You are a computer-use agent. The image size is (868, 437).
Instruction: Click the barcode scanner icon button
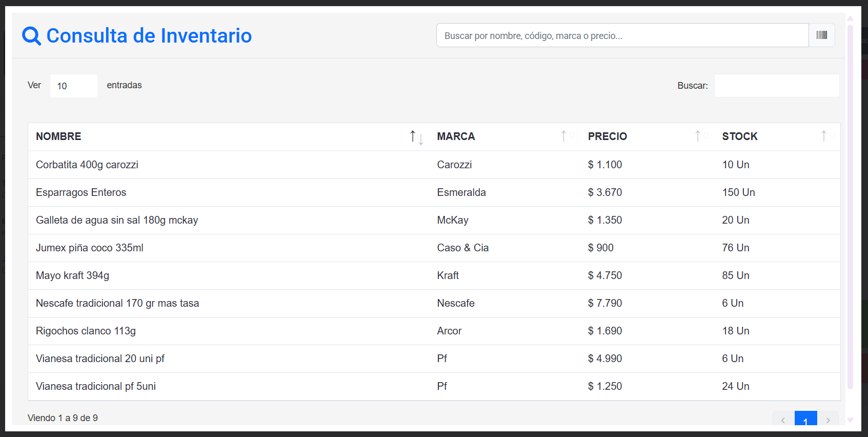pos(821,35)
